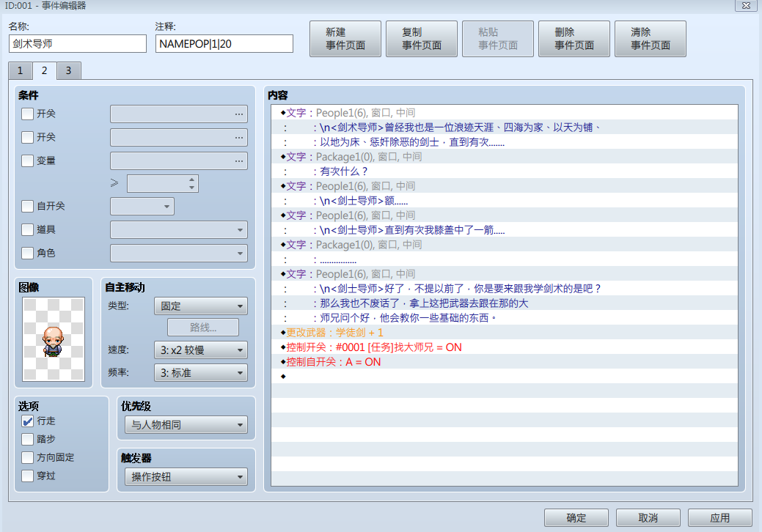Expand the 优先级 dropdown 与人物相同
Image resolution: width=762 pixels, height=532 pixels.
pyautogui.click(x=186, y=425)
